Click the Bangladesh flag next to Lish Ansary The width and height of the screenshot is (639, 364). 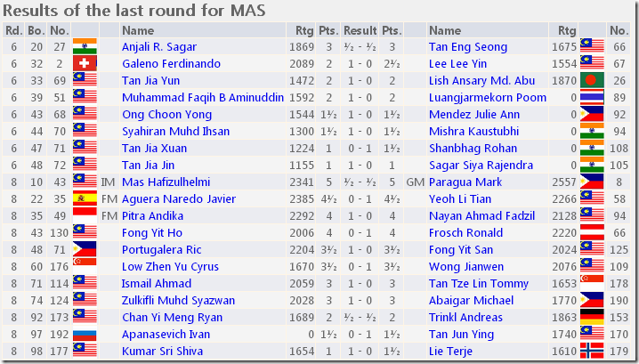[x=593, y=80]
